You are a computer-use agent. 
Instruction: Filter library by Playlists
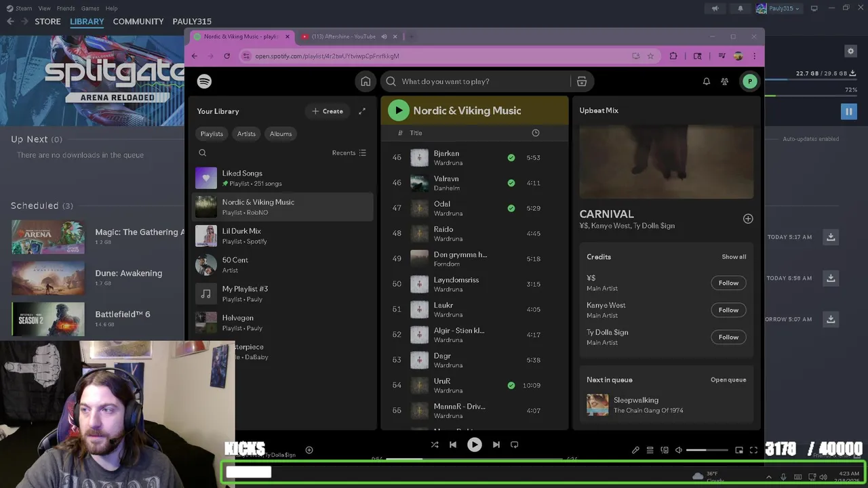[x=212, y=134]
